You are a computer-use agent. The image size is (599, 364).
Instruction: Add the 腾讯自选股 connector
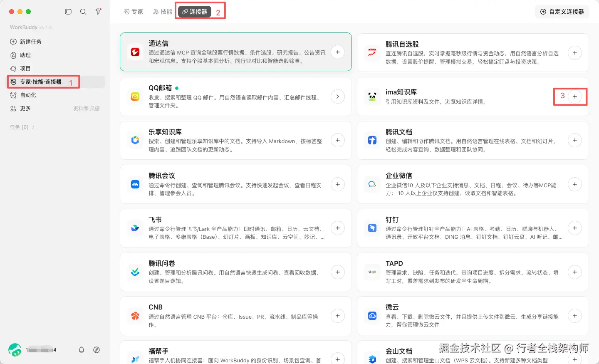pos(575,53)
